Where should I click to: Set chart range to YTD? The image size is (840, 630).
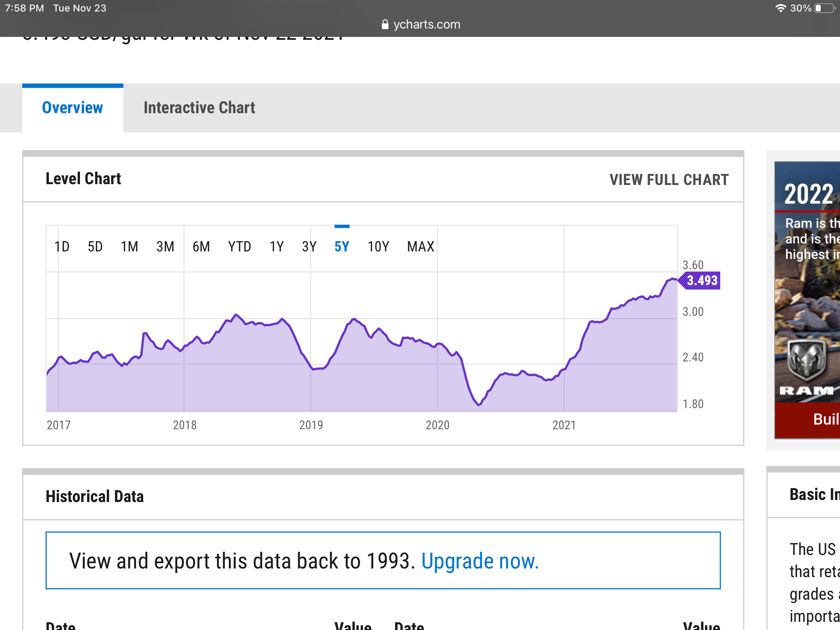[x=240, y=247]
